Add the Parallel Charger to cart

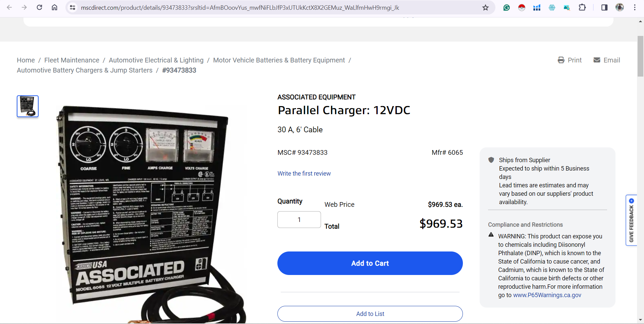pyautogui.click(x=370, y=263)
